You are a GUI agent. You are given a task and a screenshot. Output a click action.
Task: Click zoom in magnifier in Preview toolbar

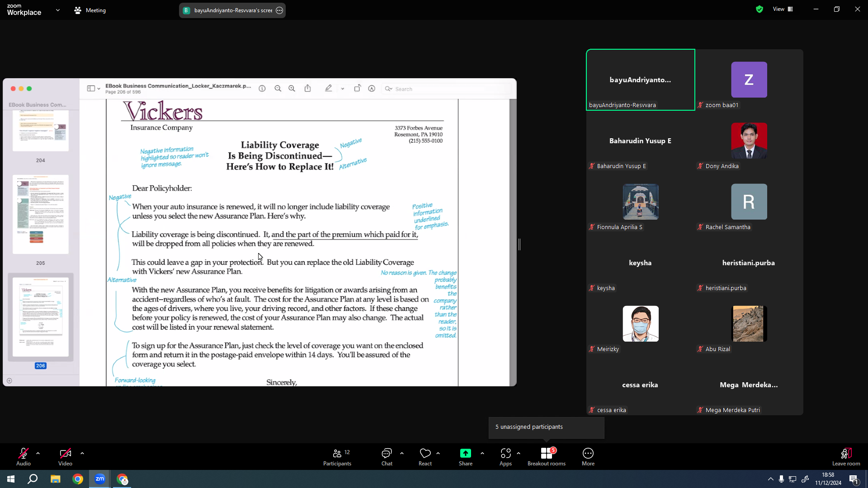(292, 89)
